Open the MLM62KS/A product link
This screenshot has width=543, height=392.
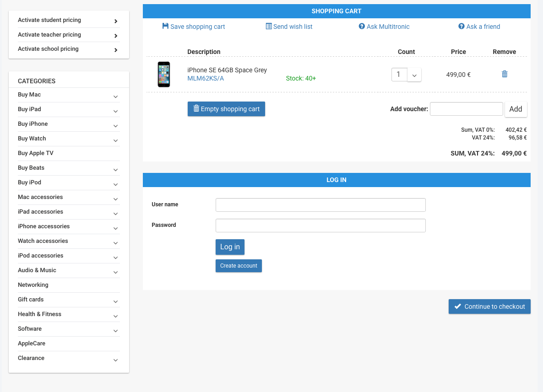pyautogui.click(x=206, y=79)
